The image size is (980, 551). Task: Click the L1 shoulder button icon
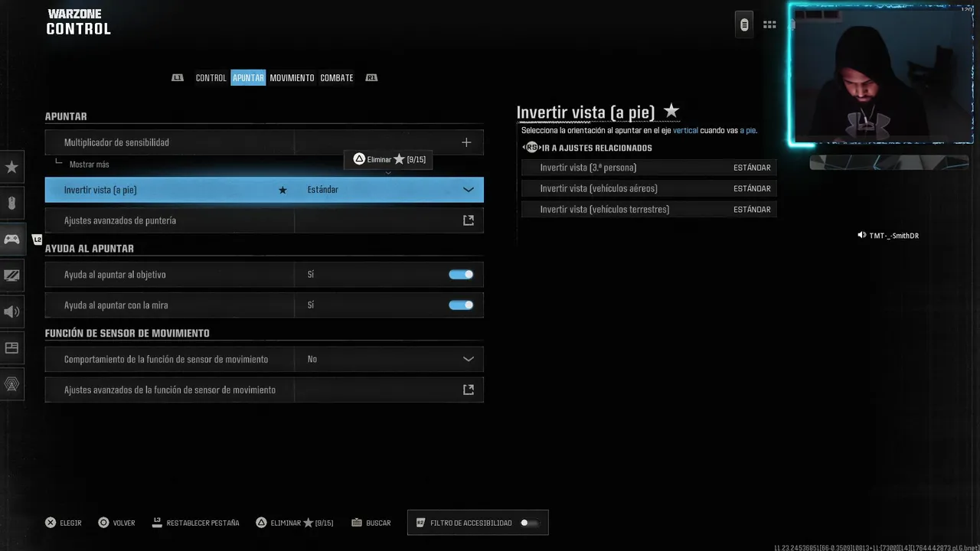(178, 77)
